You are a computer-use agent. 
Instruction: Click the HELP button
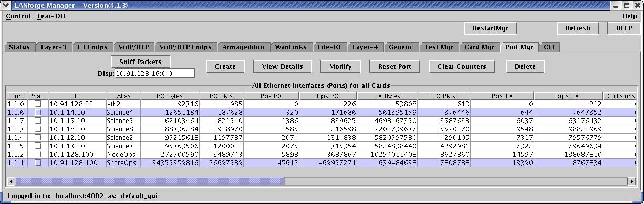[x=624, y=28]
